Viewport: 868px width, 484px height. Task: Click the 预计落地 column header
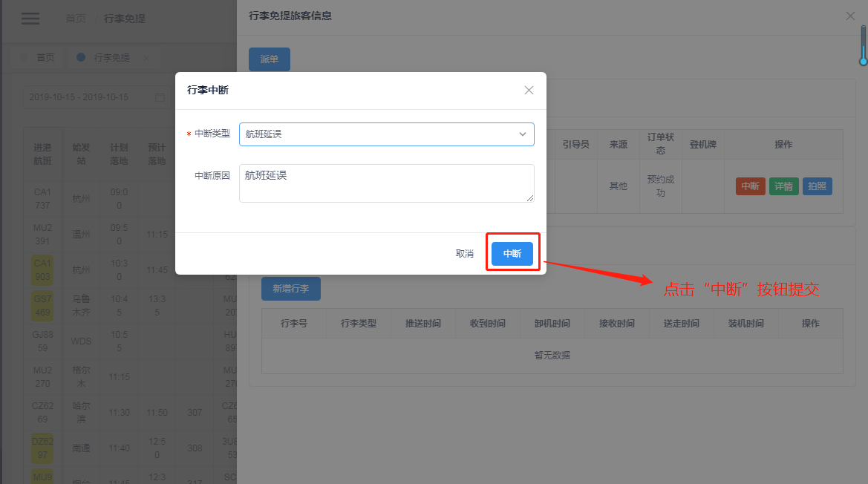coord(157,154)
